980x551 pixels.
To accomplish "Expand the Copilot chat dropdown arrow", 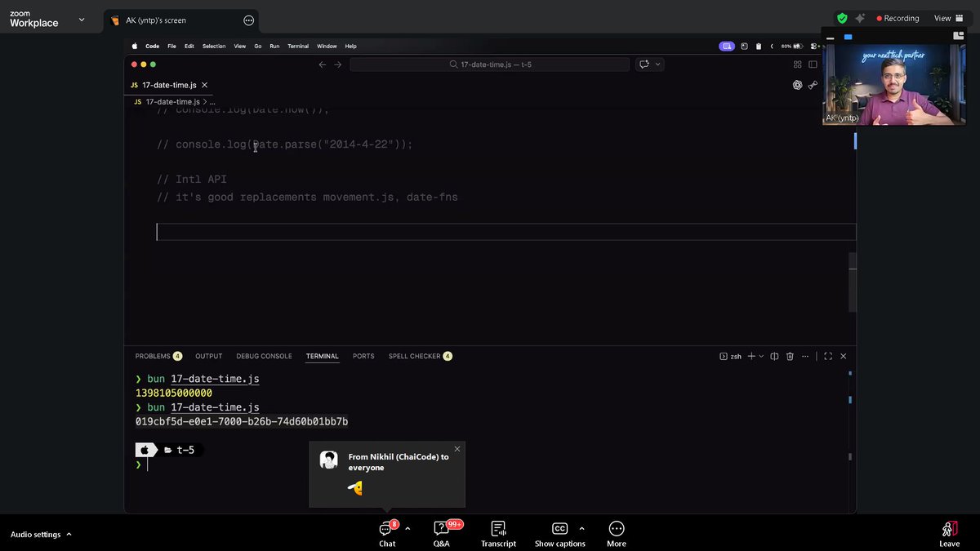I will pyautogui.click(x=658, y=64).
